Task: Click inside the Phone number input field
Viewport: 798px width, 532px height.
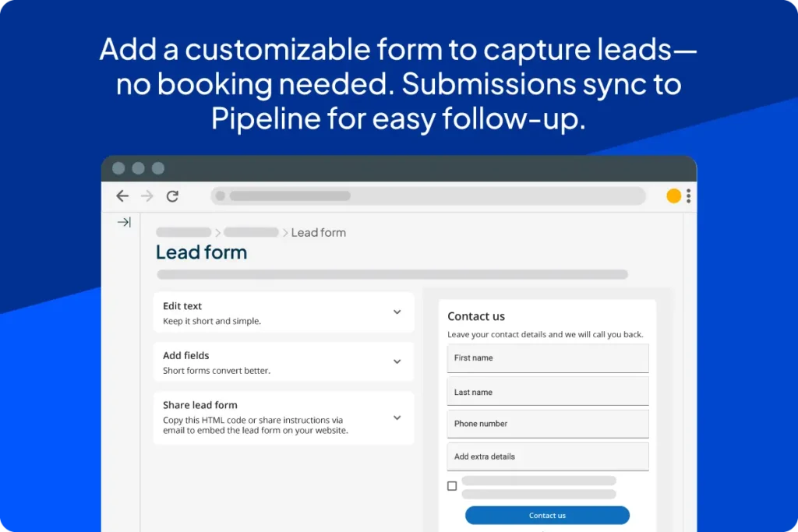Action: (547, 423)
